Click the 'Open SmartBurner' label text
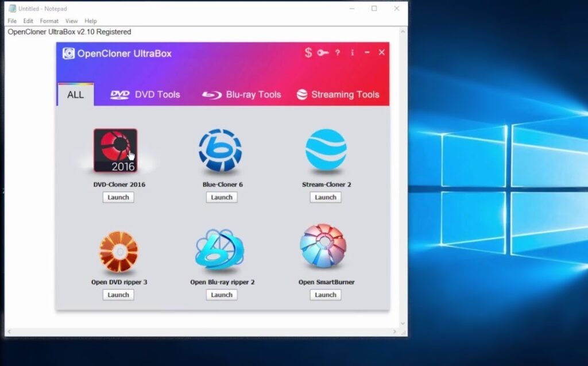The width and height of the screenshot is (588, 366). 326,282
